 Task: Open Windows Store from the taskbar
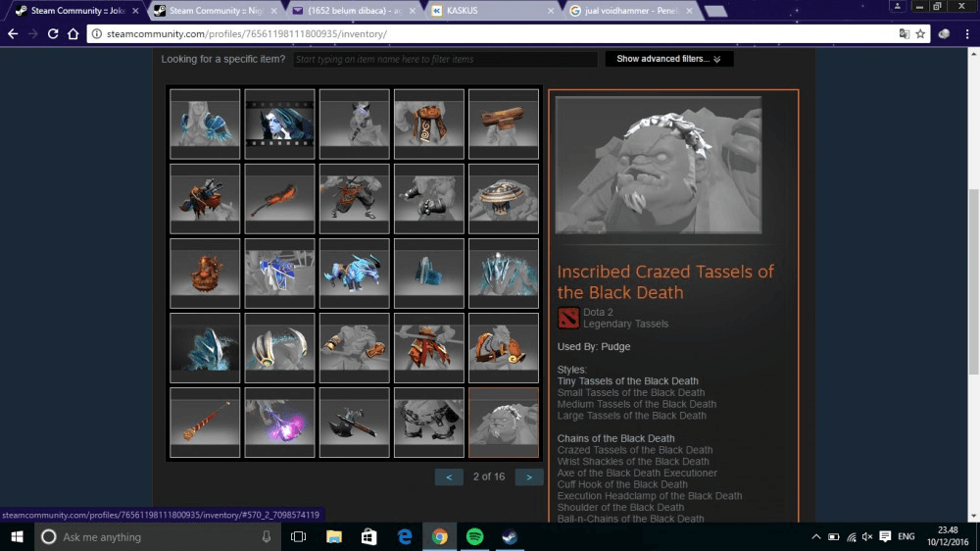click(368, 536)
